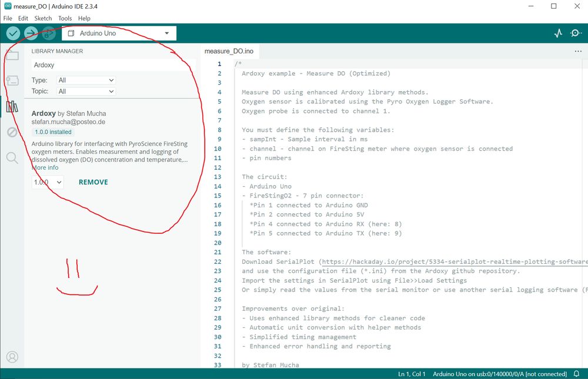Click the stefan.mucha@posteo.de email text
The height and width of the screenshot is (379, 588).
pyautogui.click(x=68, y=122)
